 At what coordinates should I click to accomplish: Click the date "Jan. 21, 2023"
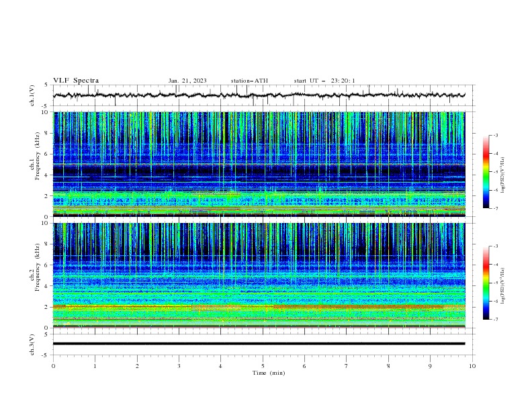[187, 81]
